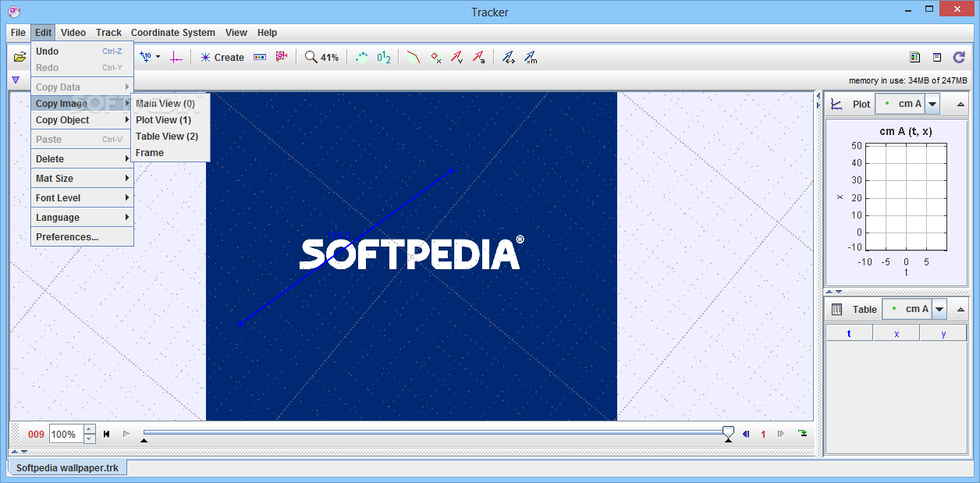
Task: Select Plot View (1) in the submenu
Action: pyautogui.click(x=170, y=120)
